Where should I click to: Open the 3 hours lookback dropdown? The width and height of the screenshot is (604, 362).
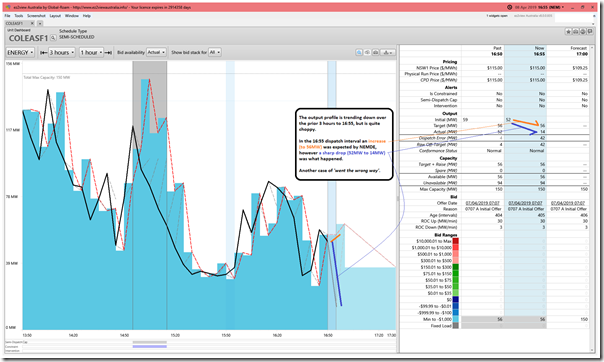(62, 52)
